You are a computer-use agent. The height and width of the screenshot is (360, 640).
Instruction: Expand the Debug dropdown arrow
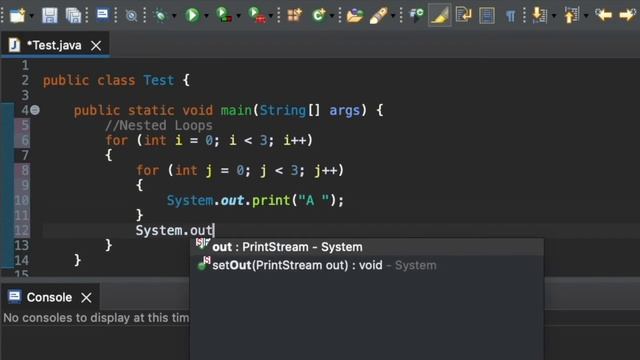click(x=174, y=16)
